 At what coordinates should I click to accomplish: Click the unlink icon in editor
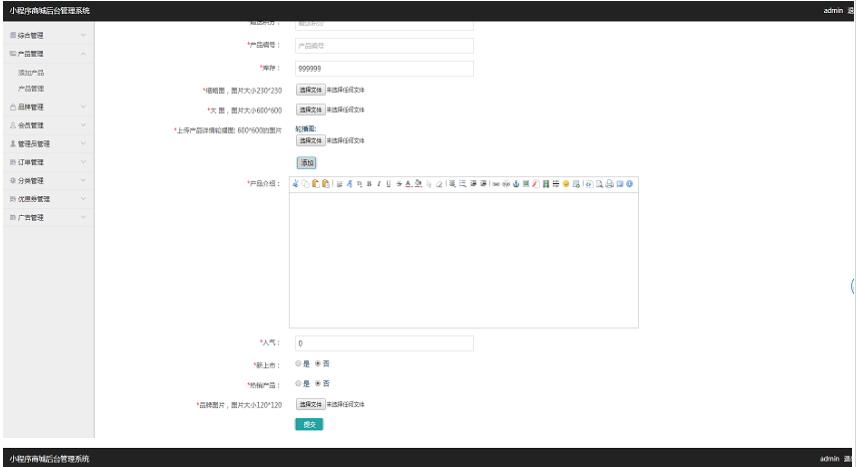pyautogui.click(x=506, y=184)
